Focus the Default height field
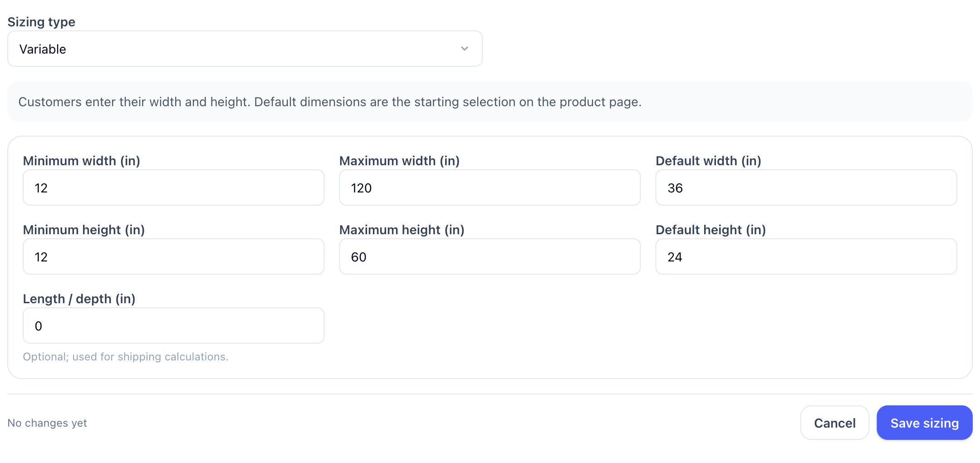 tap(806, 256)
